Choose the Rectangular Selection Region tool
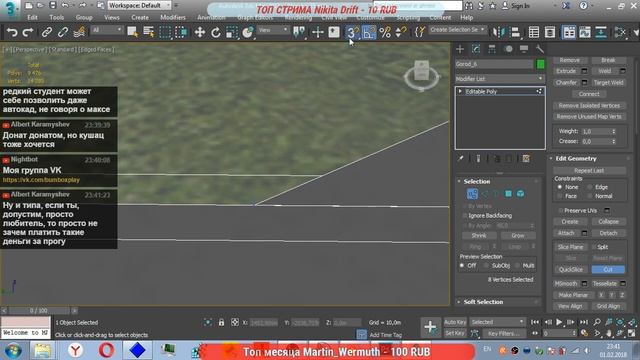Image resolution: width=640 pixels, height=360 pixels. click(165, 32)
